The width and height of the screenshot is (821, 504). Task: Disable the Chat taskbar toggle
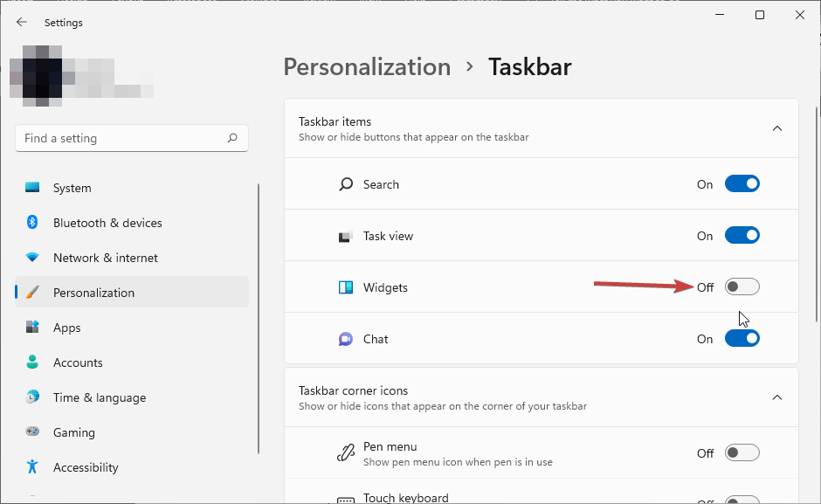point(742,339)
